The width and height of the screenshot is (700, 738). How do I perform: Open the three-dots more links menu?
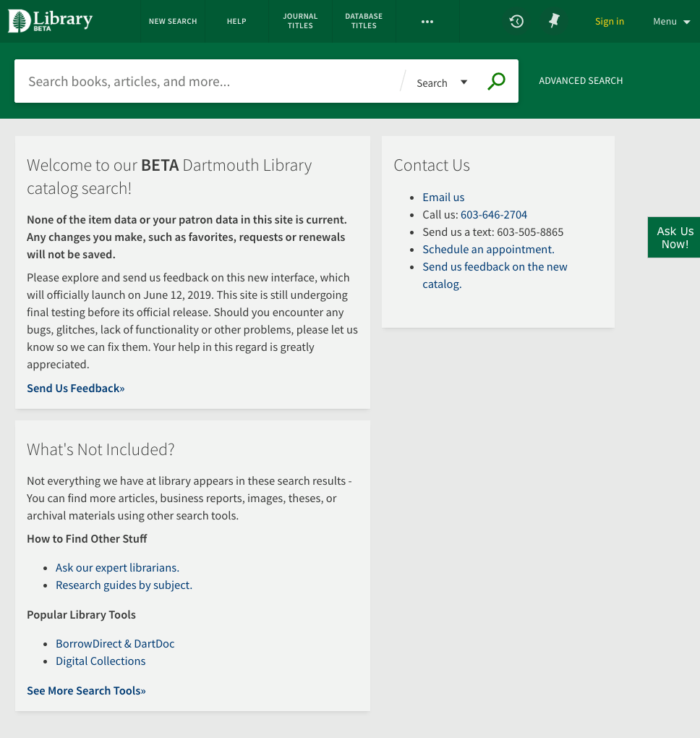point(427,22)
